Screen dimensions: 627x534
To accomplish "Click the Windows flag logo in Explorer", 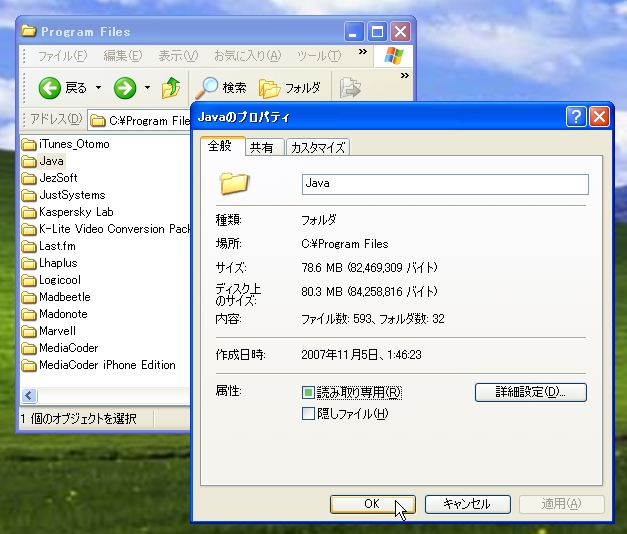I will [x=394, y=56].
